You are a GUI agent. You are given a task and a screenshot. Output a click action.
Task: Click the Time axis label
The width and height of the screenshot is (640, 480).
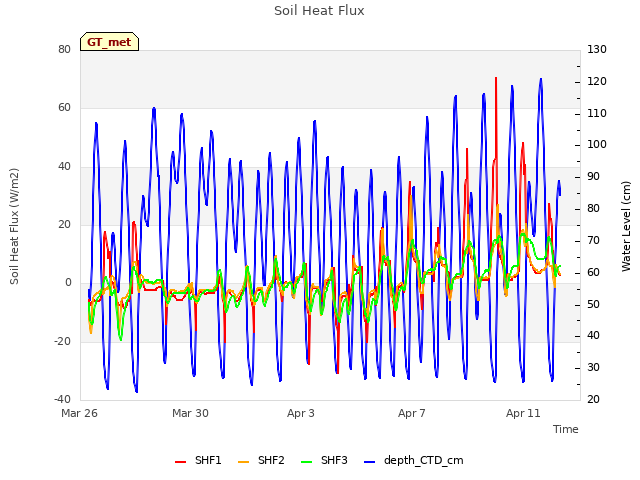point(566,429)
